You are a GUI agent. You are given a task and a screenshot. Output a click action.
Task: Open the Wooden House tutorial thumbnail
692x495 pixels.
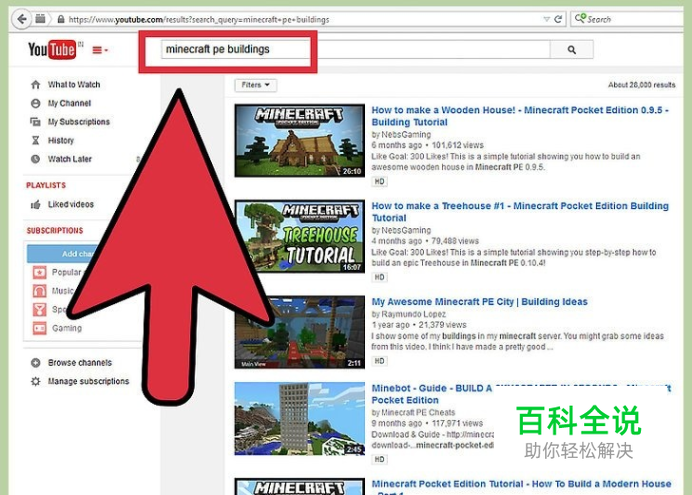[x=300, y=140]
